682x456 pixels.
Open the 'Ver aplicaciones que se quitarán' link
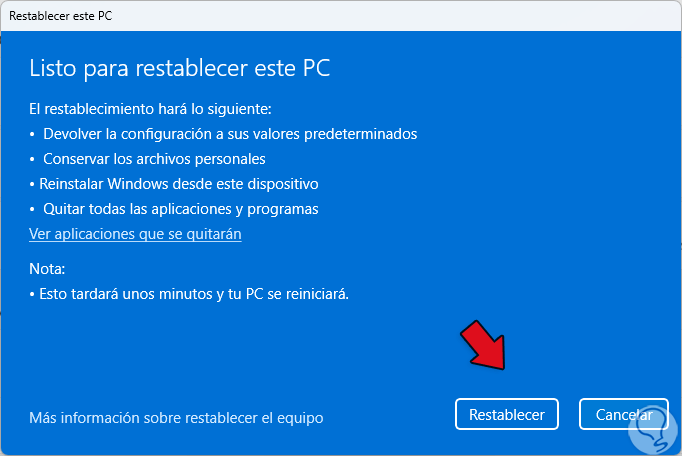click(135, 234)
